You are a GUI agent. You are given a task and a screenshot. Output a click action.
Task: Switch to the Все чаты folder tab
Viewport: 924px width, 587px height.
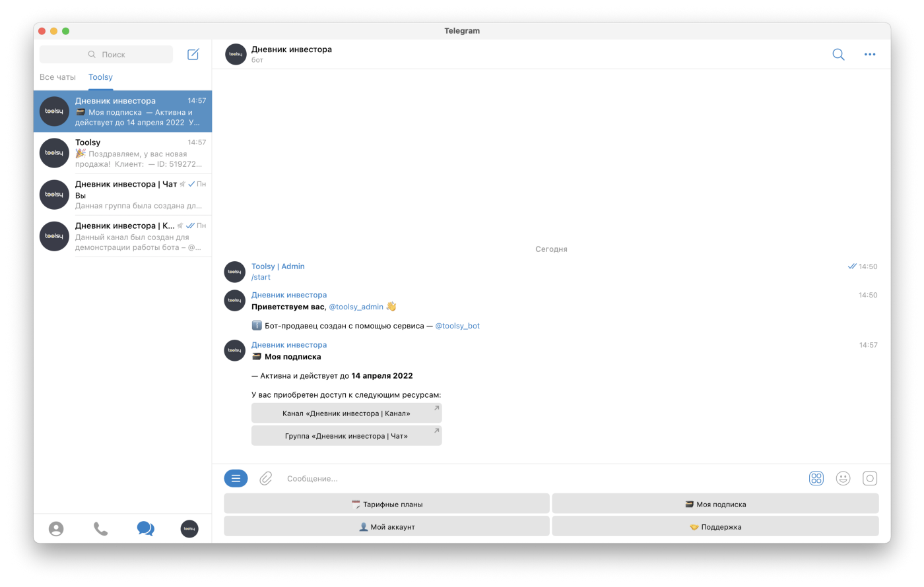(57, 77)
